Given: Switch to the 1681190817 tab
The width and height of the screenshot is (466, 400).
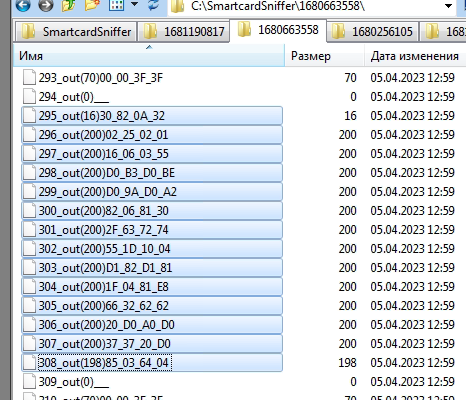Looking at the screenshot, I should 184,32.
